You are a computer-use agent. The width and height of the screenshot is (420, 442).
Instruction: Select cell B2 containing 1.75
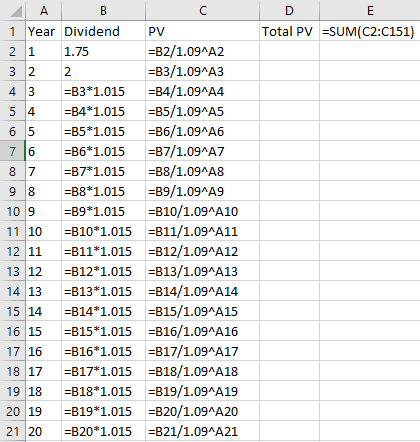(x=103, y=51)
